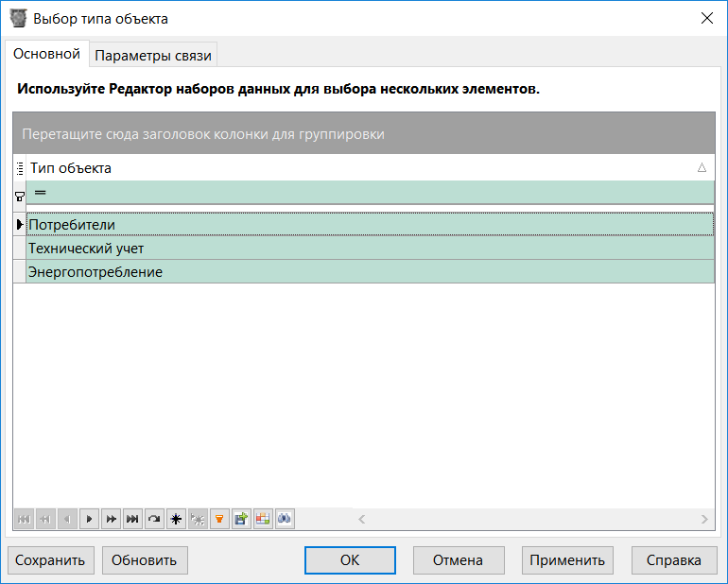Select the Технический учет row

point(369,249)
